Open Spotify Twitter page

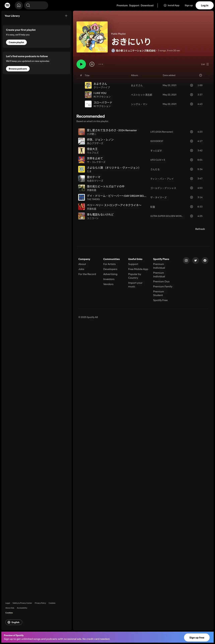pos(195,260)
